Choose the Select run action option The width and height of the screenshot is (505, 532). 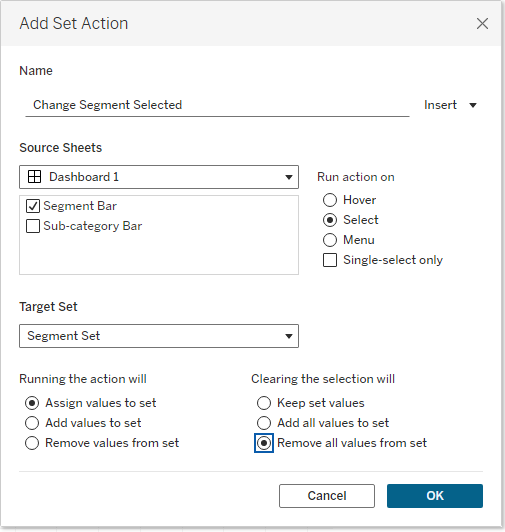pos(330,220)
